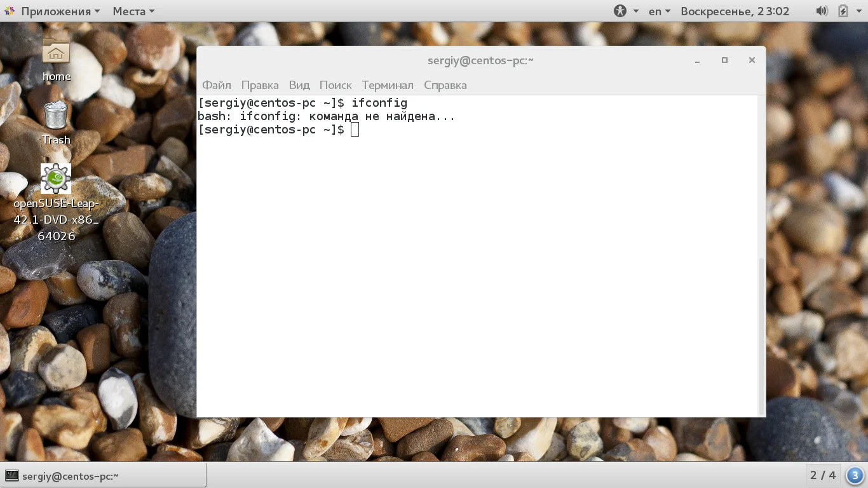Open the Вид menu in terminal
Image resolution: width=868 pixels, height=488 pixels.
299,85
